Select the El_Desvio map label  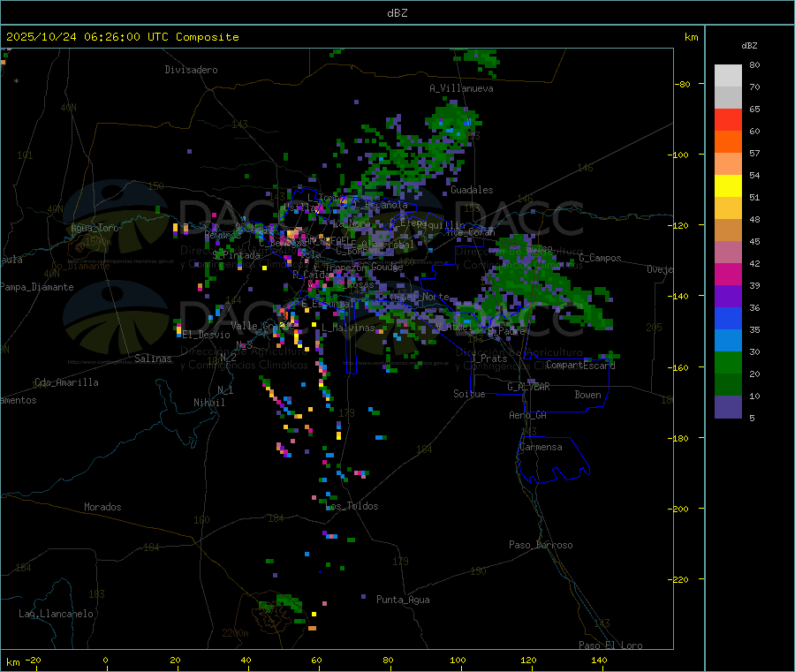click(x=206, y=335)
